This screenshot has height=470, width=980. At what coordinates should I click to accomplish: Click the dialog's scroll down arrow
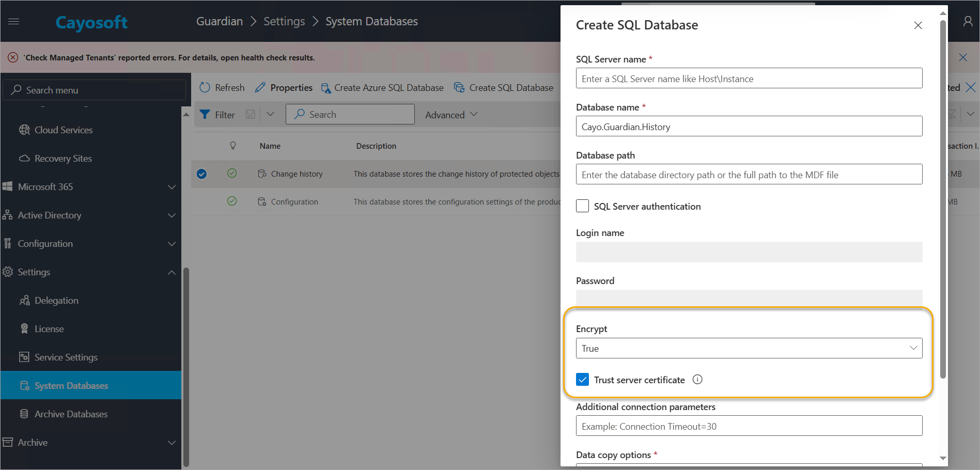943,458
